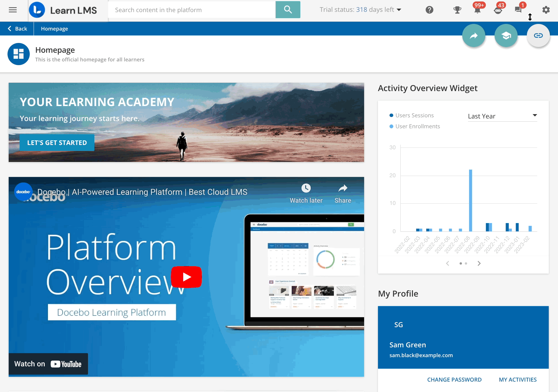Open notifications bell with 99+ badge
The width and height of the screenshot is (558, 392).
(478, 10)
